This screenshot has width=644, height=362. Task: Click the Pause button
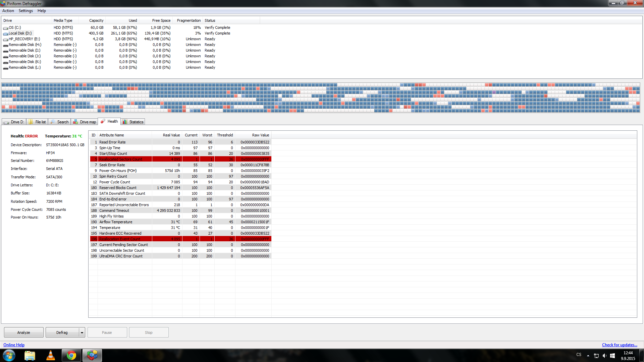[x=107, y=333]
